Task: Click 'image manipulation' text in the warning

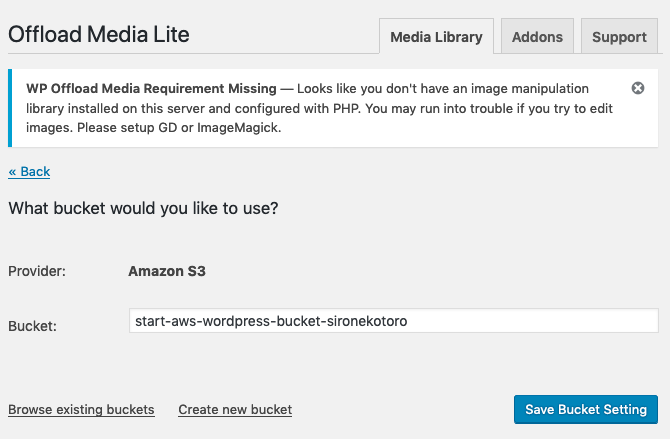Action: point(529,88)
